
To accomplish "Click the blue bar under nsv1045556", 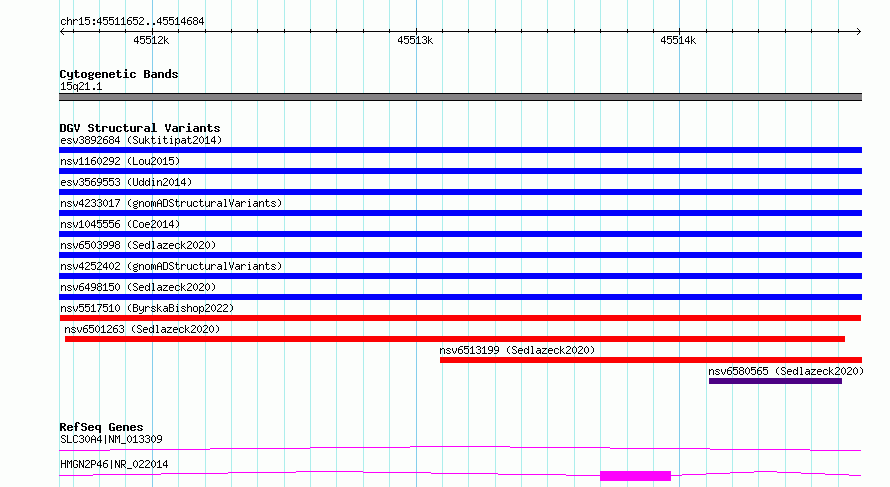I will pos(460,234).
